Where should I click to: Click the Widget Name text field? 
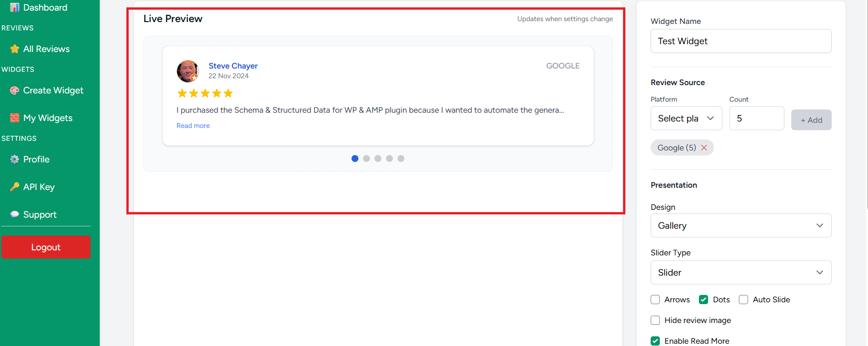point(741,41)
